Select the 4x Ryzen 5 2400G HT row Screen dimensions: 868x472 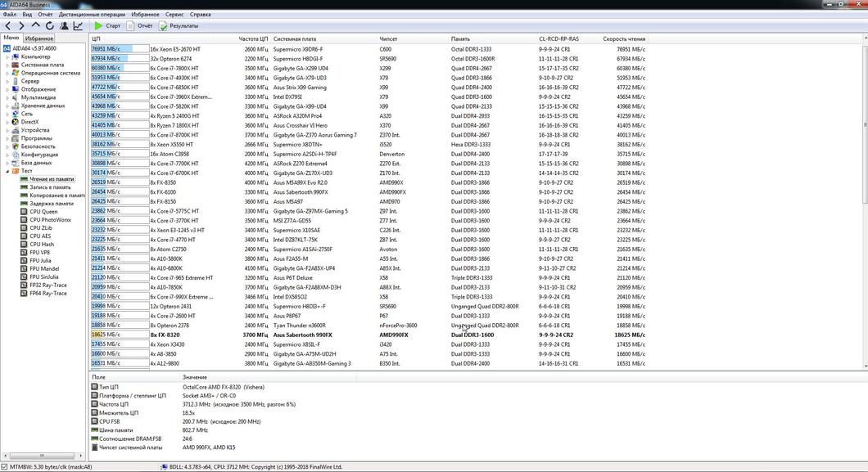click(x=368, y=115)
